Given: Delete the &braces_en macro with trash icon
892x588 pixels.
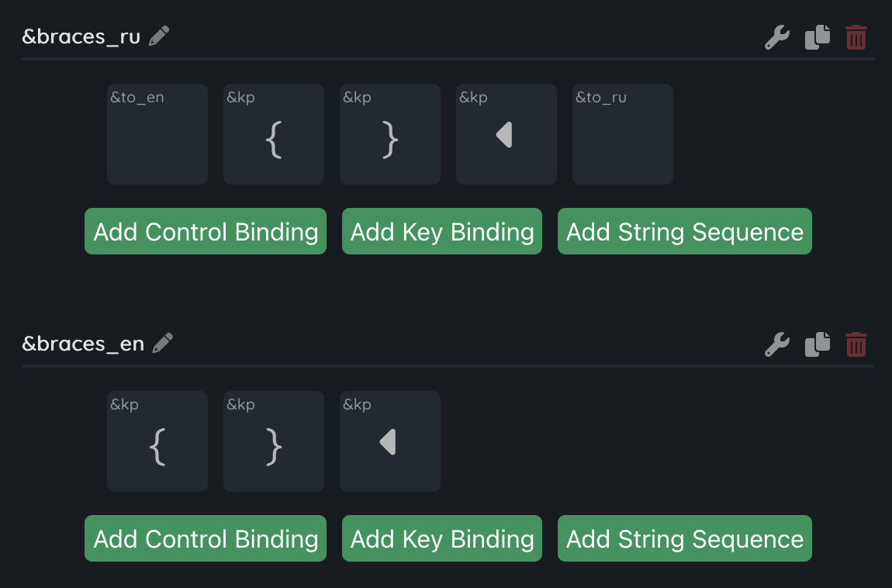Looking at the screenshot, I should (x=856, y=344).
